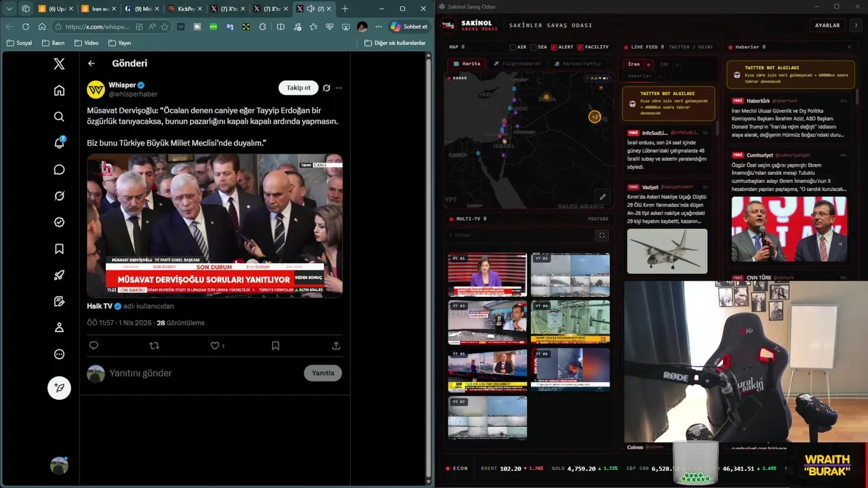Open the post's three-dot more menu
868x488 pixels.
[x=338, y=87]
